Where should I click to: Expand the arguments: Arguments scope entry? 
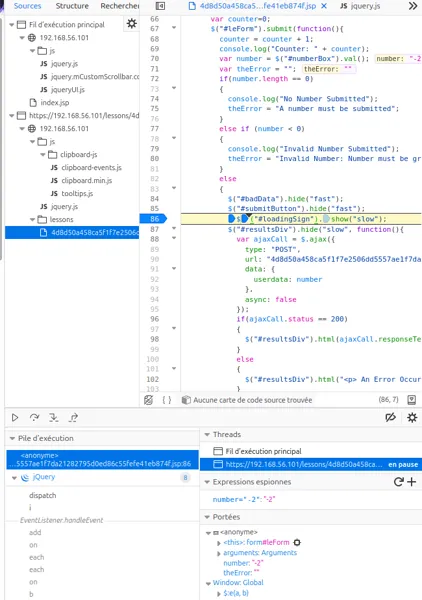[x=219, y=553]
